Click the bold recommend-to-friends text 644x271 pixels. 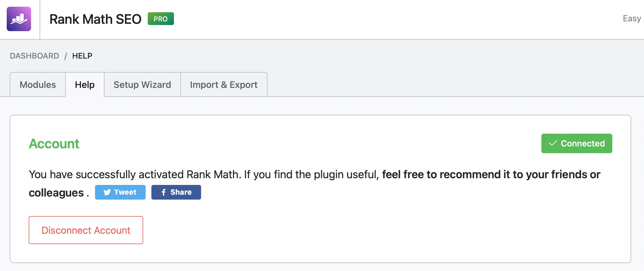click(x=491, y=175)
